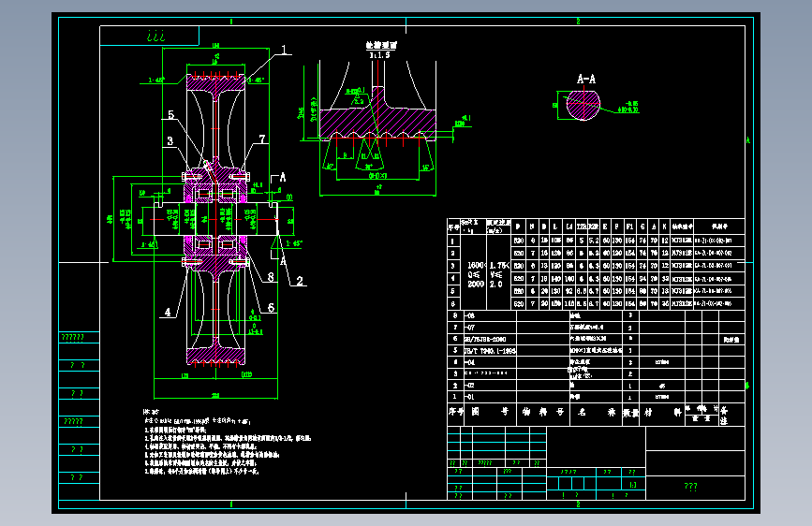Click the 1:1.5 scale label of groove detail
The width and height of the screenshot is (812, 526).
pos(379,55)
